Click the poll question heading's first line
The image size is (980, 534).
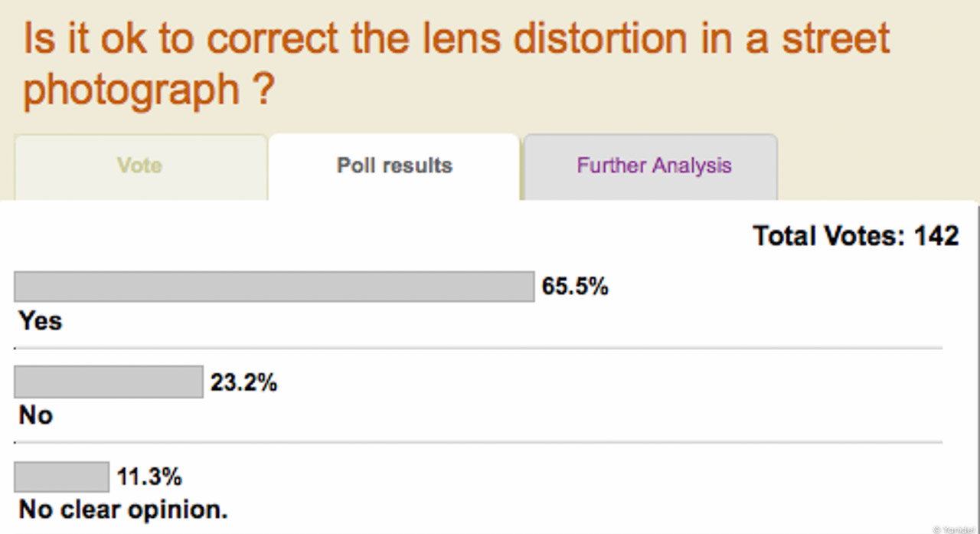[x=457, y=38]
